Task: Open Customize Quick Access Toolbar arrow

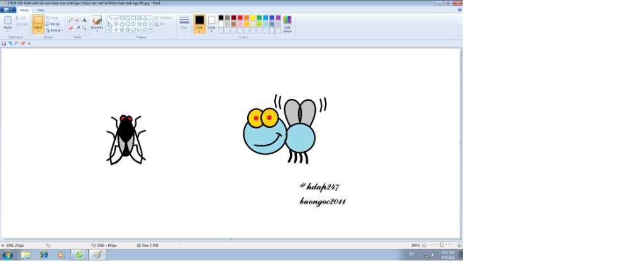Action: point(29,43)
